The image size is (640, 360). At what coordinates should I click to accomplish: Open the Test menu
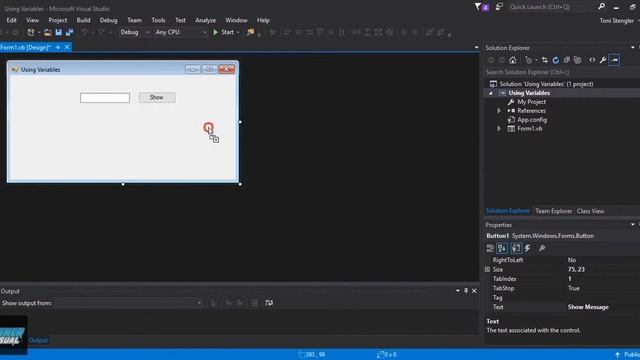click(x=180, y=20)
